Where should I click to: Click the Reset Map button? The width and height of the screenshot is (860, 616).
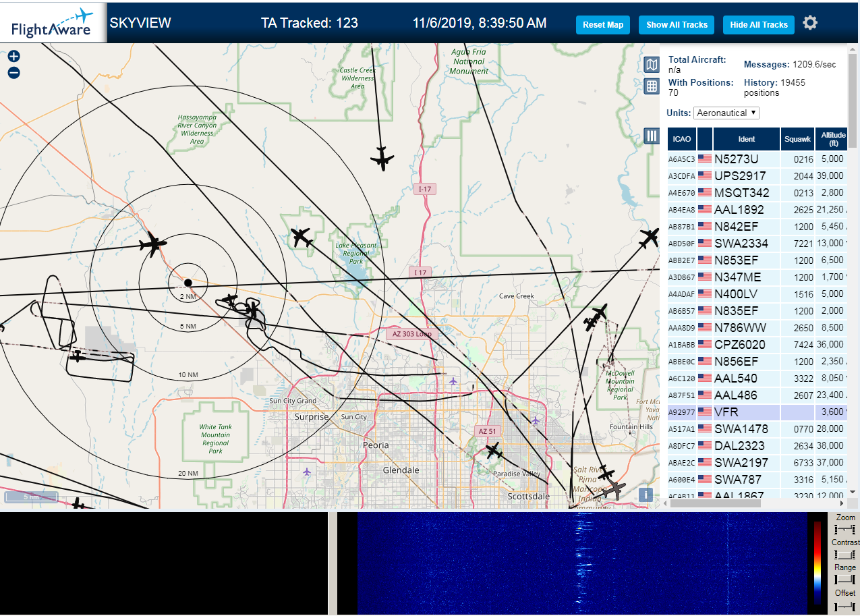603,25
